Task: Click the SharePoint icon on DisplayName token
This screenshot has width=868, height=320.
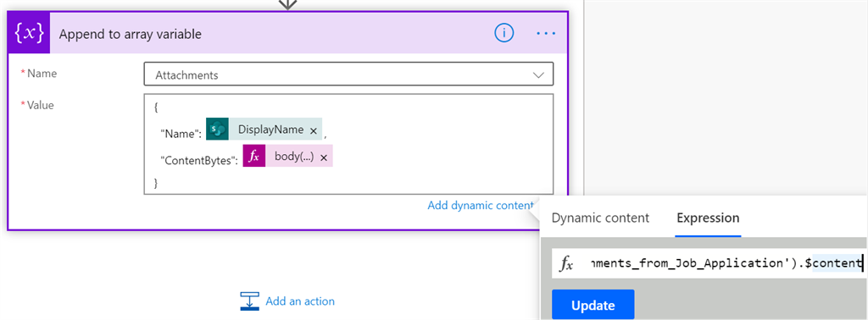Action: click(x=218, y=130)
